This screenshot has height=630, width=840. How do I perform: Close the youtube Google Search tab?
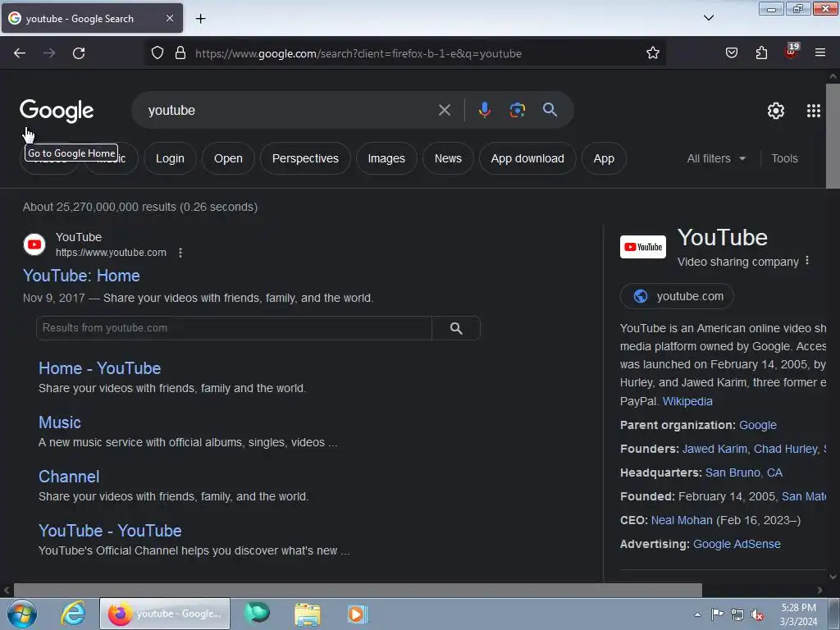click(169, 18)
